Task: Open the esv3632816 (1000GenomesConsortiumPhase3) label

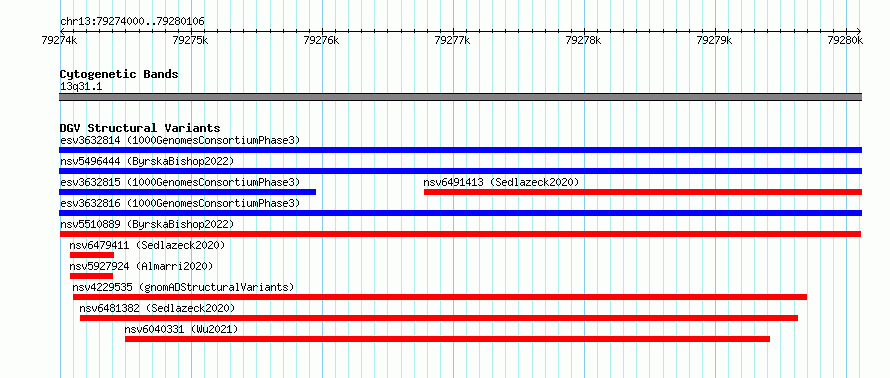Action: tap(180, 203)
